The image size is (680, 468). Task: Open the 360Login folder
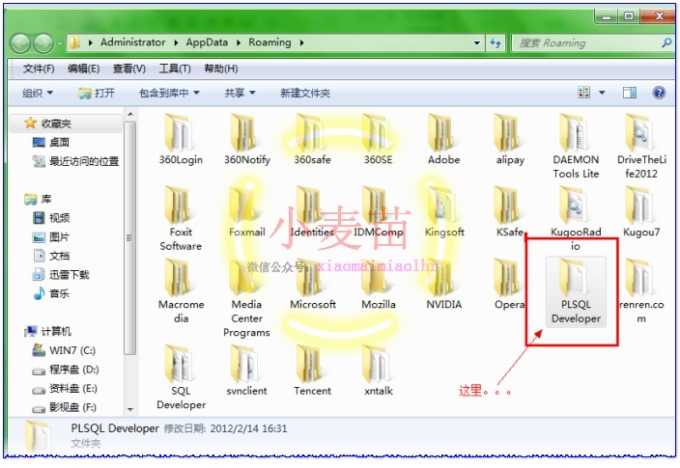tap(180, 140)
